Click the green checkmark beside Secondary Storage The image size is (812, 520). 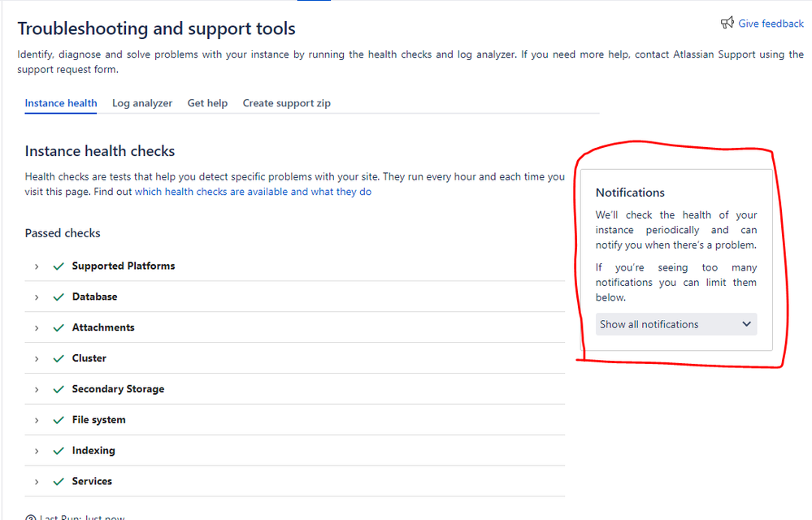59,389
